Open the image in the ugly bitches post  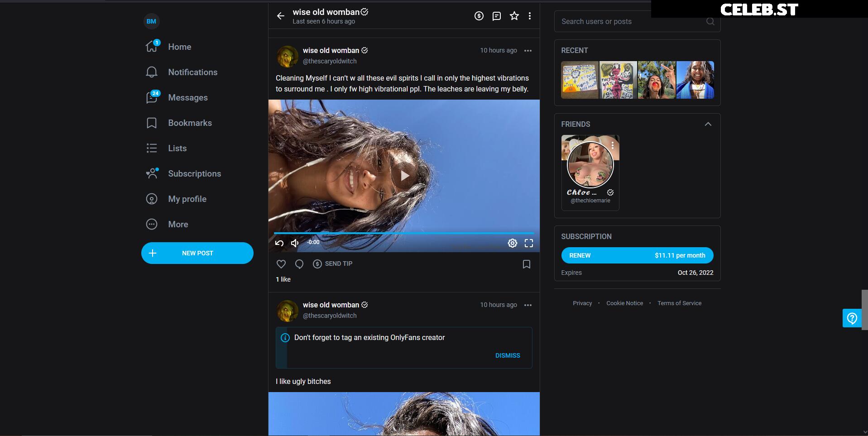pyautogui.click(x=404, y=414)
